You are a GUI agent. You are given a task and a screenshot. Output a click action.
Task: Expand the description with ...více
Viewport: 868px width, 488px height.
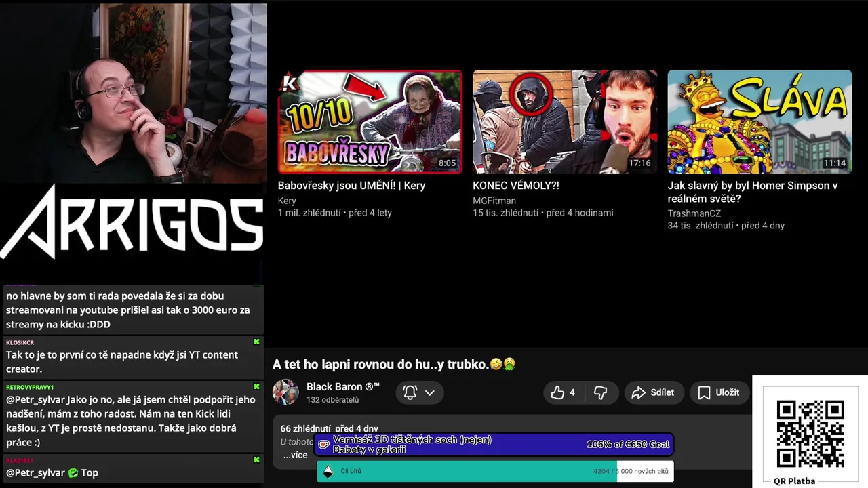295,455
